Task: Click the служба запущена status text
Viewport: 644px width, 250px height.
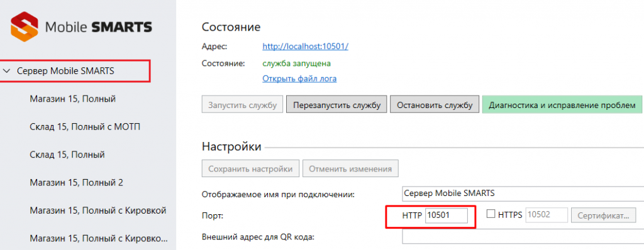Action: click(x=297, y=63)
